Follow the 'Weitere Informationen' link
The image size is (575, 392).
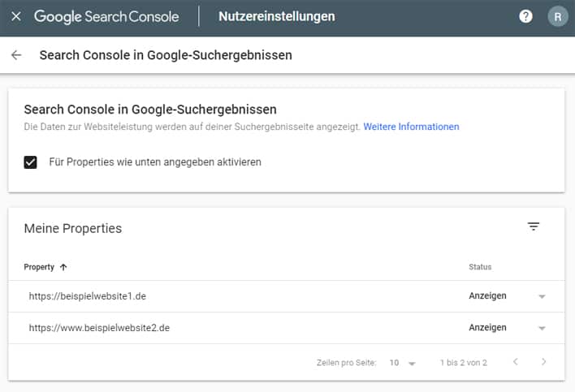click(x=411, y=127)
